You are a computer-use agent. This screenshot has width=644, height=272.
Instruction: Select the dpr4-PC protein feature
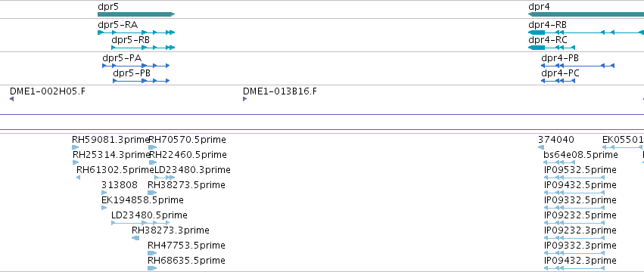(558, 81)
